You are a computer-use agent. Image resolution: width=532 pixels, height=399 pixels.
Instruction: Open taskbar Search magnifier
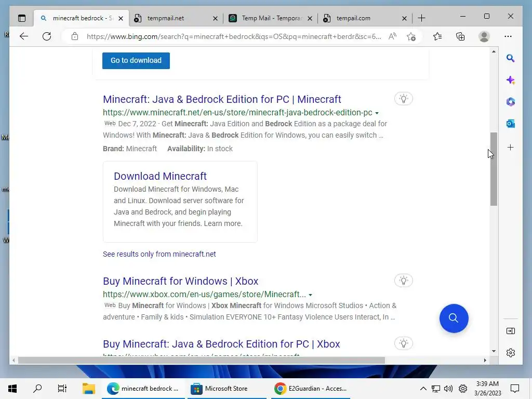(37, 389)
